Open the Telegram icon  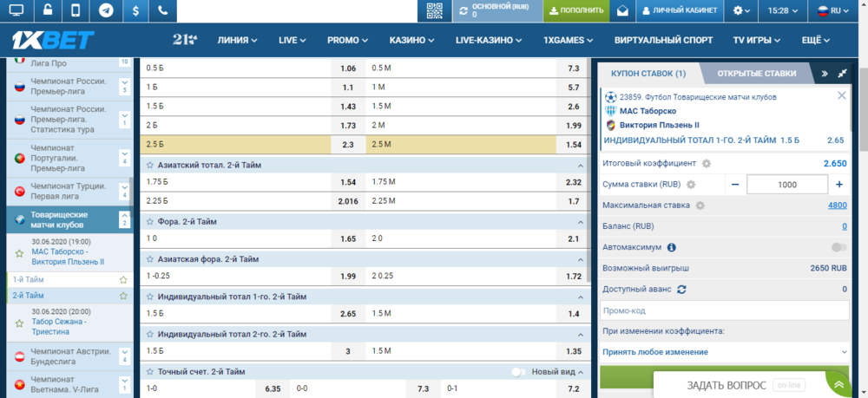106,10
